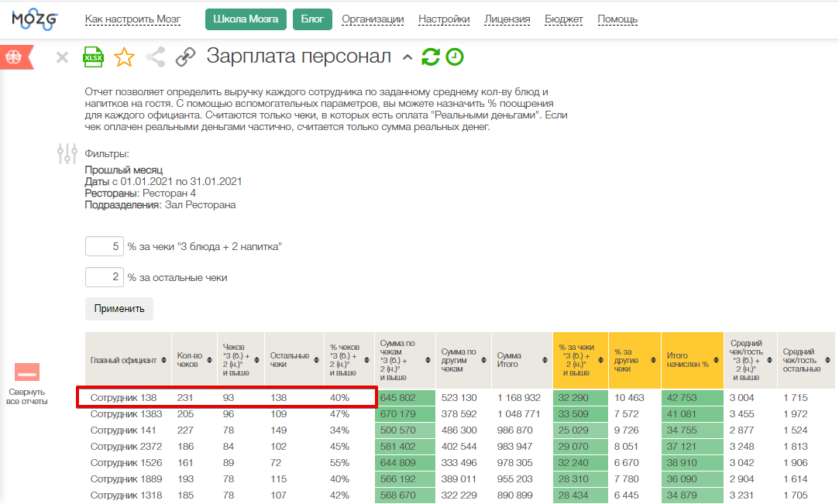Click the Фильтры: label
This screenshot has width=839, height=504.
pyautogui.click(x=107, y=154)
